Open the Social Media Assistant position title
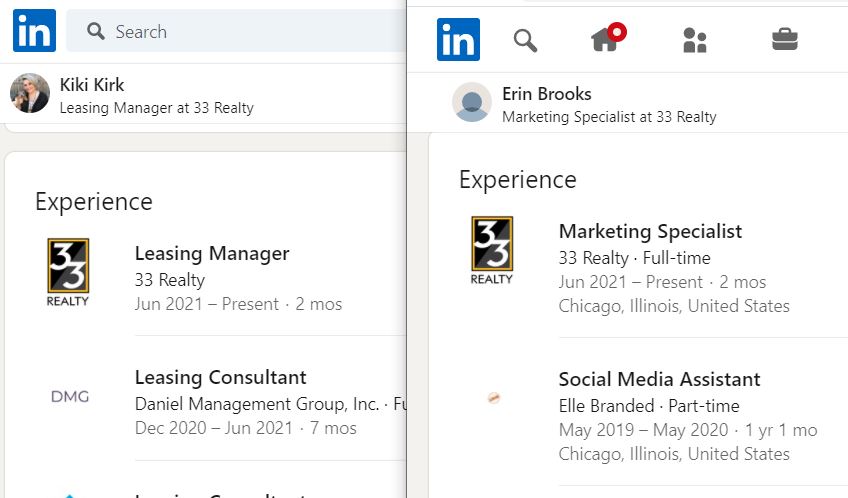The image size is (848, 498). 659,379
